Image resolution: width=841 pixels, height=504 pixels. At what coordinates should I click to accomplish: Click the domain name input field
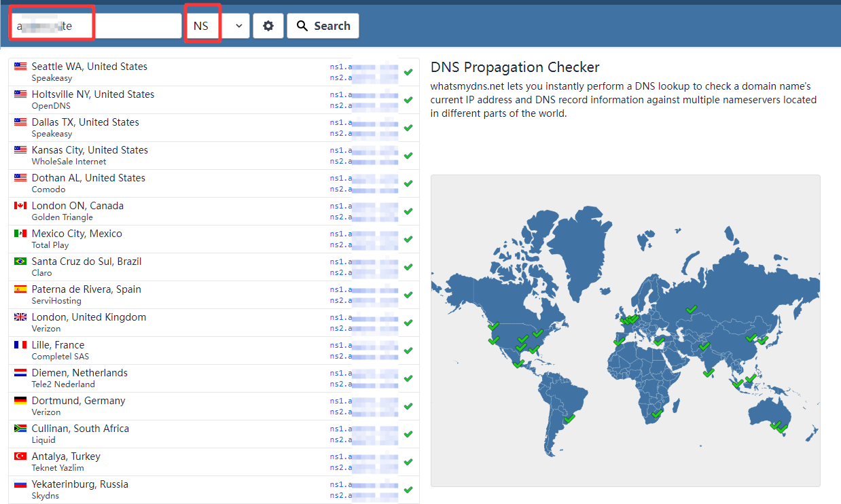pos(95,26)
